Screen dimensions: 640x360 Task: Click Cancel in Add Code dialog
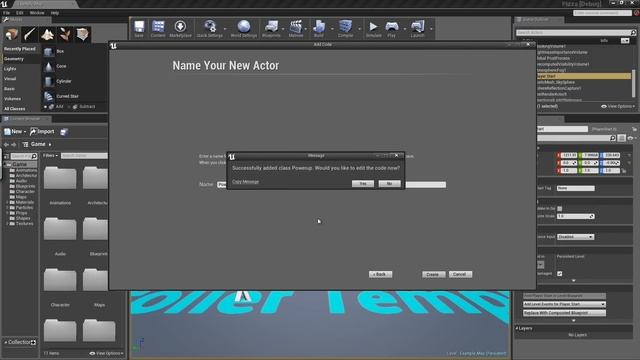(460, 274)
